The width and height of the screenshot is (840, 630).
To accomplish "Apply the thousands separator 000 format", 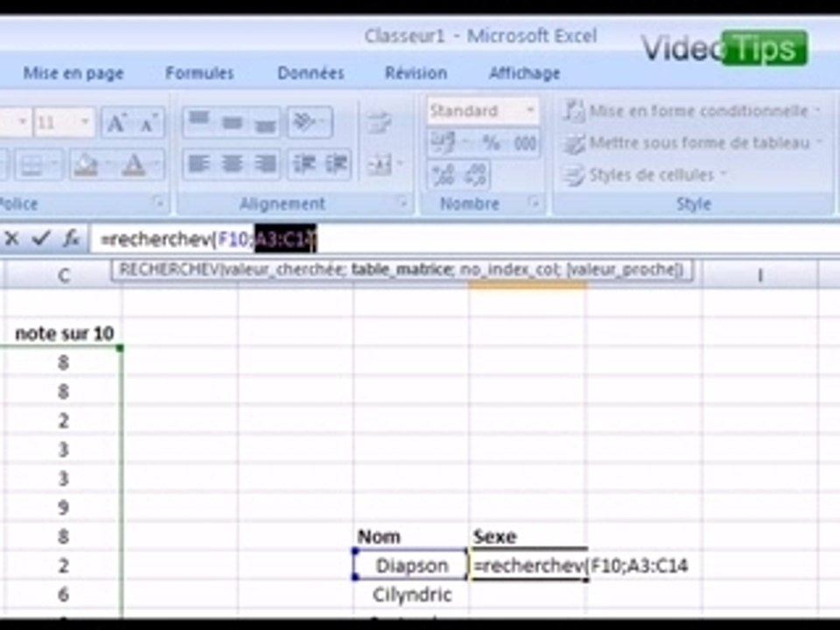I will [524, 143].
